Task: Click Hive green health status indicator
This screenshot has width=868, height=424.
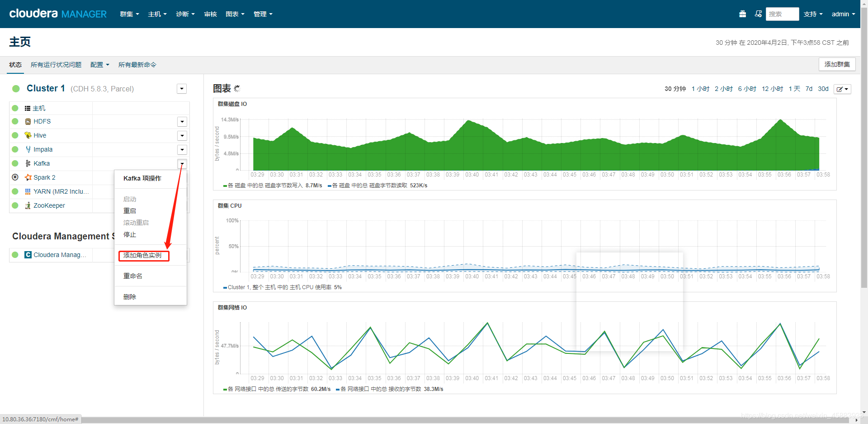Action: pos(15,135)
